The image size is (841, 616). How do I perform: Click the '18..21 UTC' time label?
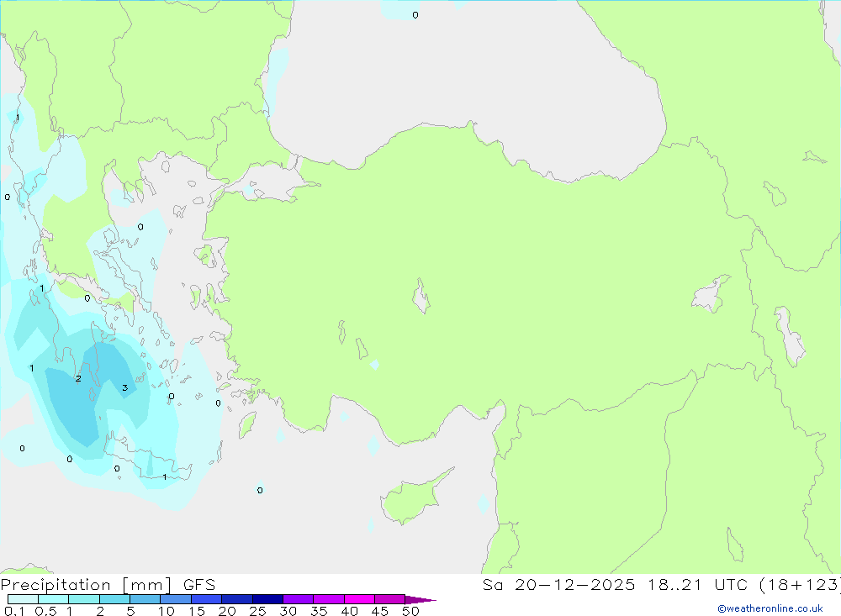[696, 585]
